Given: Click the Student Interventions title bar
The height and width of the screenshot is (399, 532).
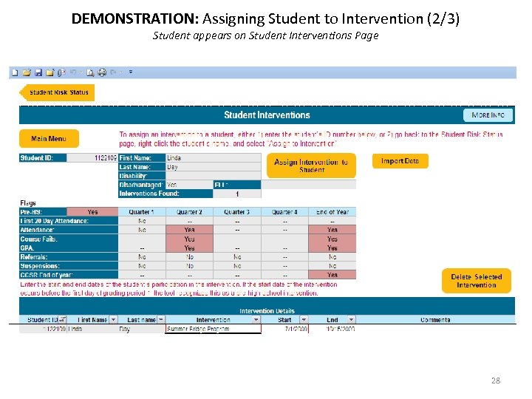Looking at the screenshot, I should click(x=267, y=115).
